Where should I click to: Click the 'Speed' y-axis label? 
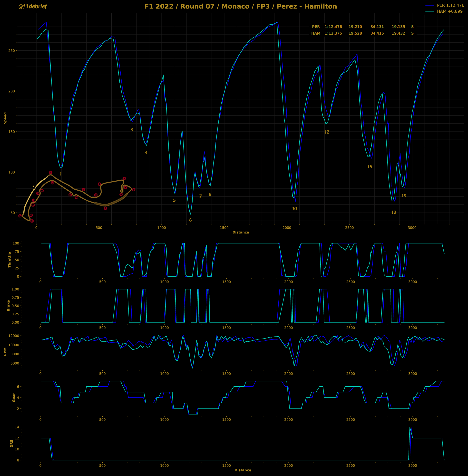tap(5, 118)
